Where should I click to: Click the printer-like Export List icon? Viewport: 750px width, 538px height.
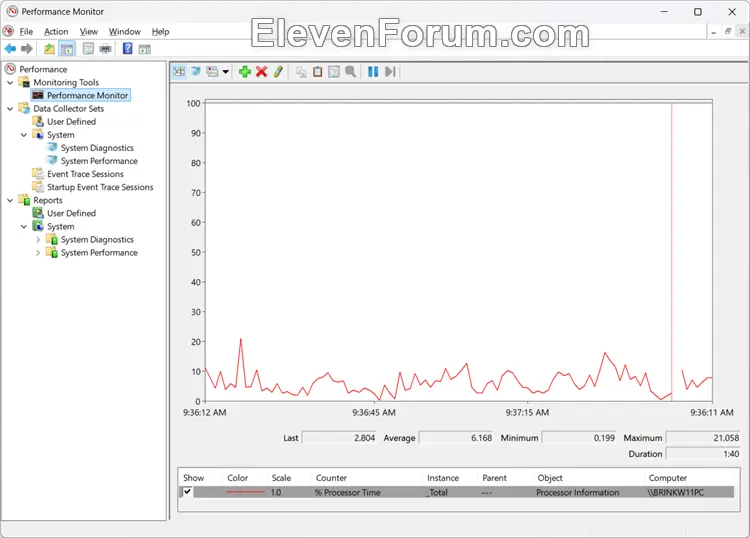(105, 48)
